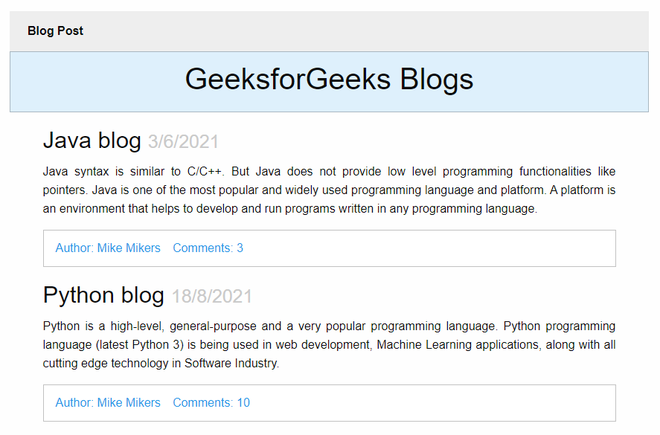Select the Java blog title
Screen dimensions: 660x435
coord(92,141)
